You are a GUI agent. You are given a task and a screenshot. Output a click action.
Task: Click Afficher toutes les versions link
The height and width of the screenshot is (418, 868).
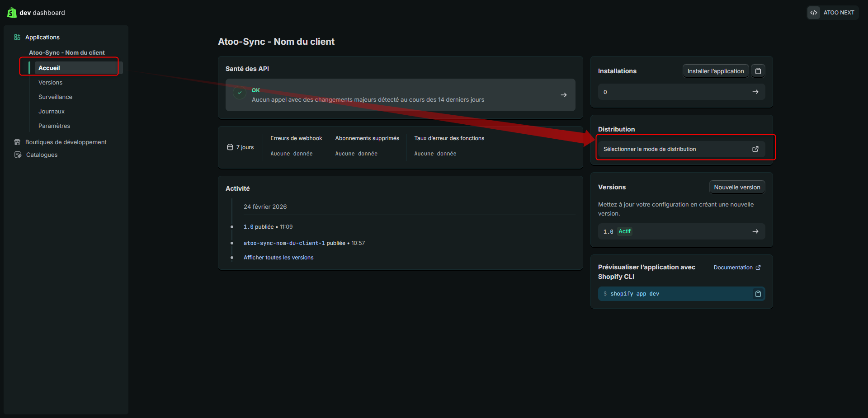click(x=278, y=258)
